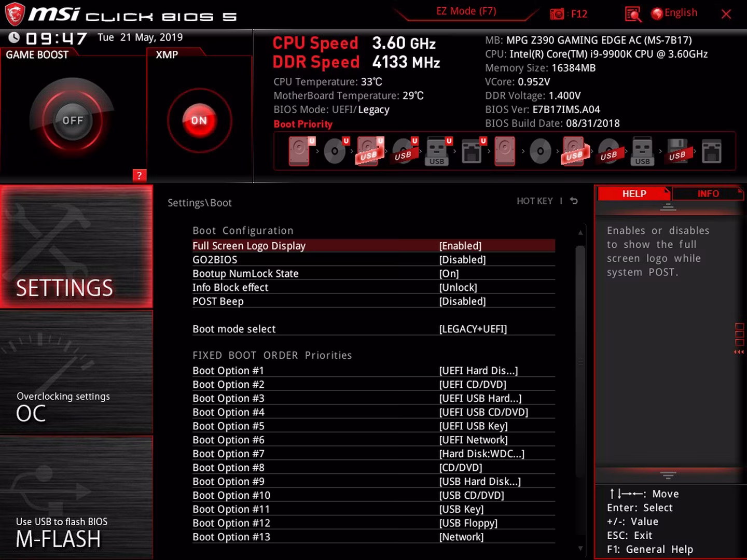Open the SETTINGS section
The height and width of the screenshot is (560, 747).
pyautogui.click(x=76, y=247)
